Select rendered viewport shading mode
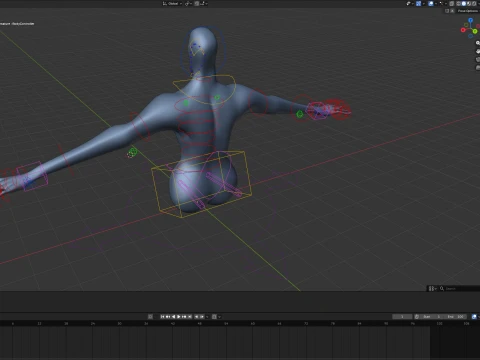 click(474, 4)
